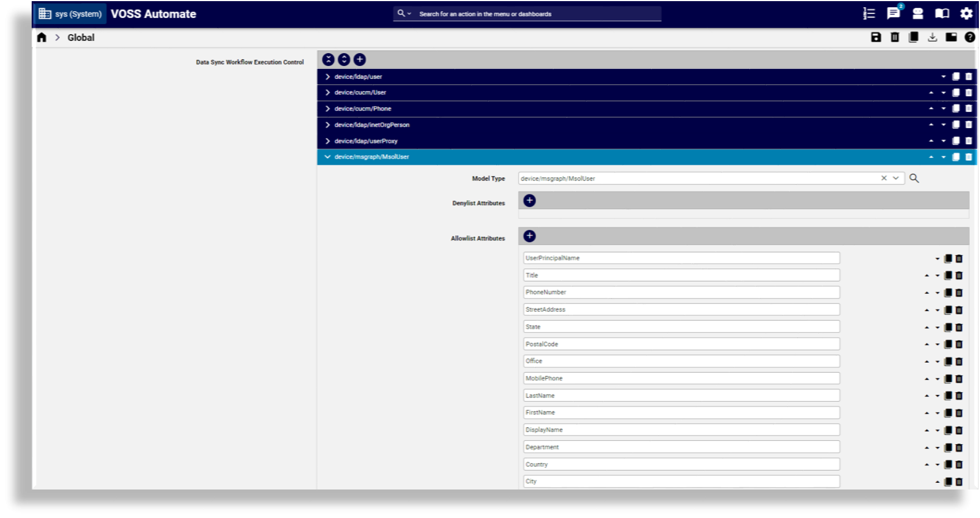Clone the device/msgraph/MsolUser sync entry
Viewport: 980px width, 518px height.
coord(955,157)
